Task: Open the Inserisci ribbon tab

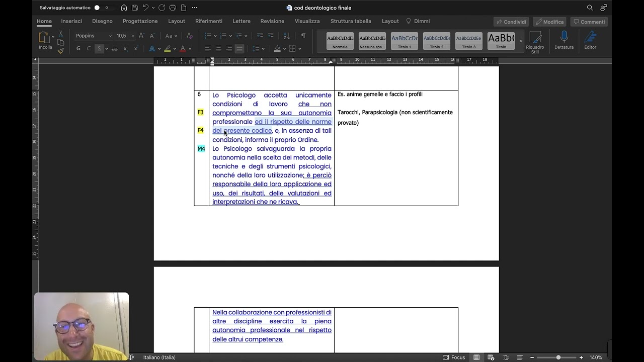Action: (x=71, y=21)
